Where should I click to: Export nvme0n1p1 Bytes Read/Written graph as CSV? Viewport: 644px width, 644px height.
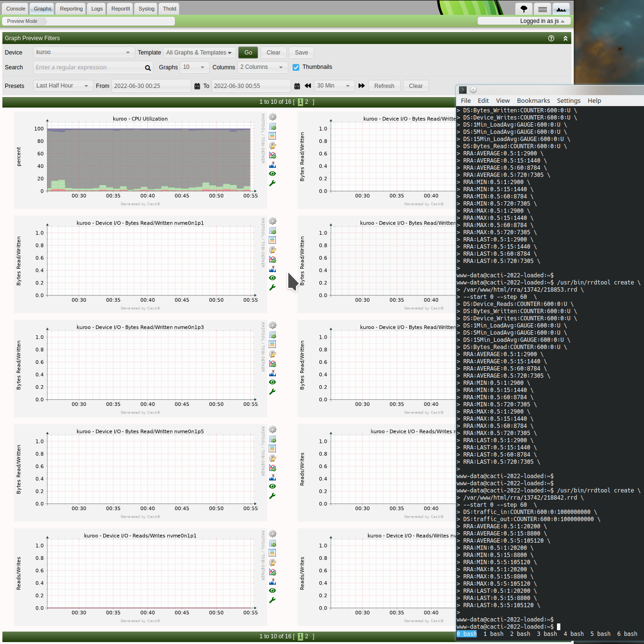273,231
